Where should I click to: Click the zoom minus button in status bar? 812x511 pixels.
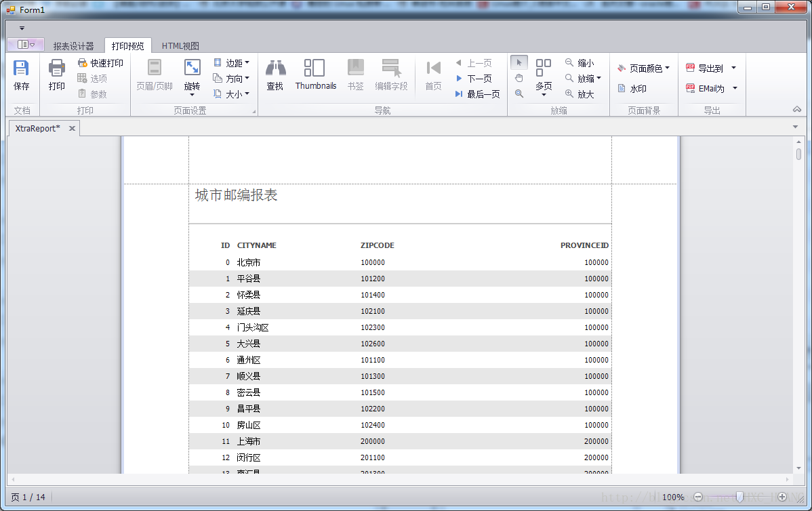tap(698, 497)
